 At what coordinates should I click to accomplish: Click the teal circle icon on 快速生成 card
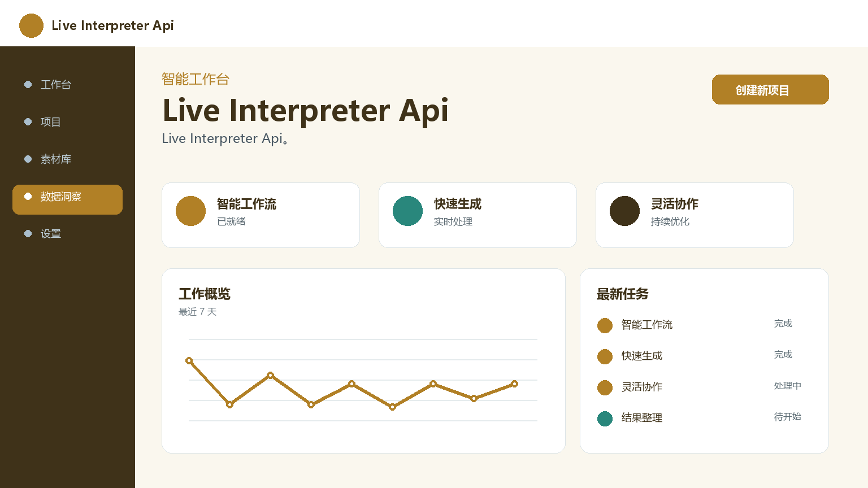click(x=407, y=211)
